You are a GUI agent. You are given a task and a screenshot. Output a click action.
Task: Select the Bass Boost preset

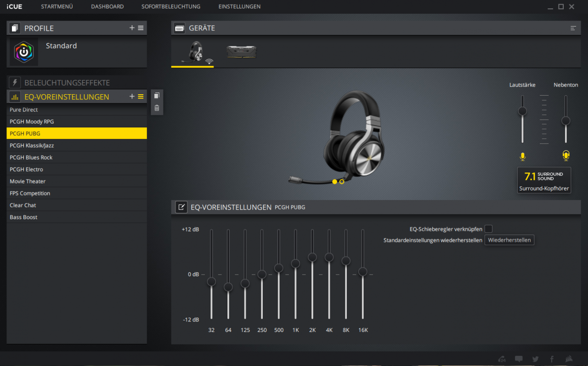pos(77,217)
